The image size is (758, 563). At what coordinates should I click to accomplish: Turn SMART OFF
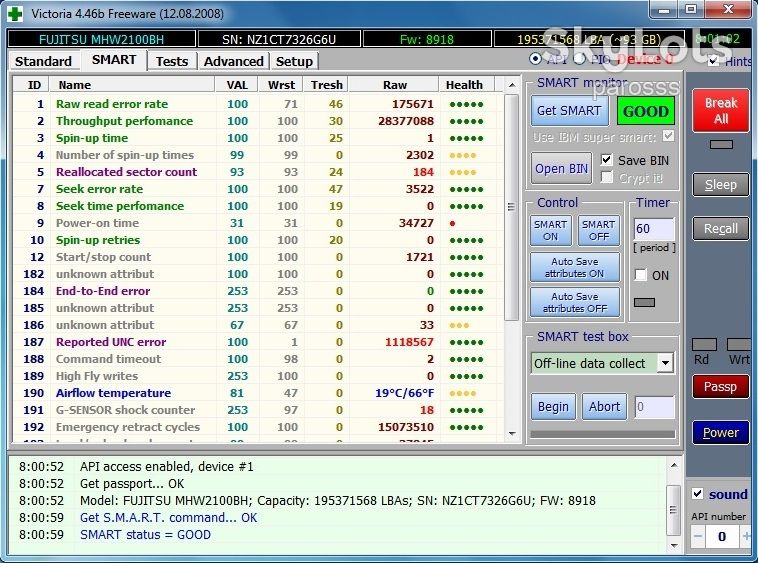598,231
